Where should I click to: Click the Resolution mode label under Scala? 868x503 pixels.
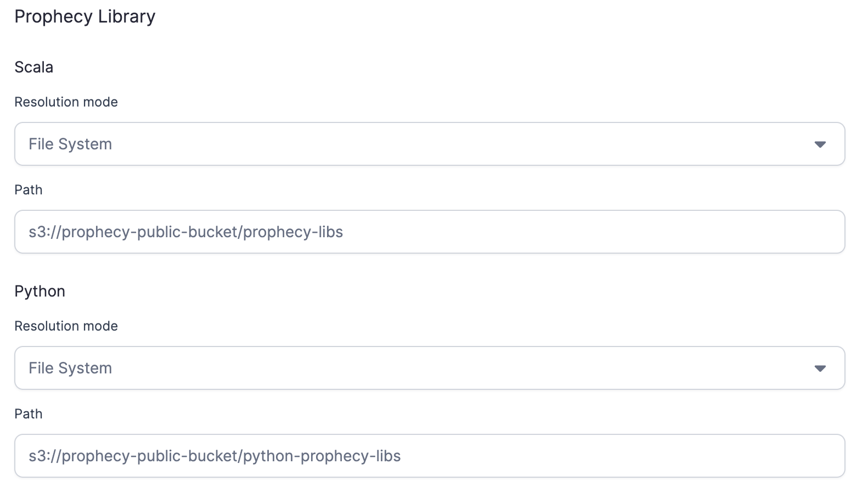[66, 102]
